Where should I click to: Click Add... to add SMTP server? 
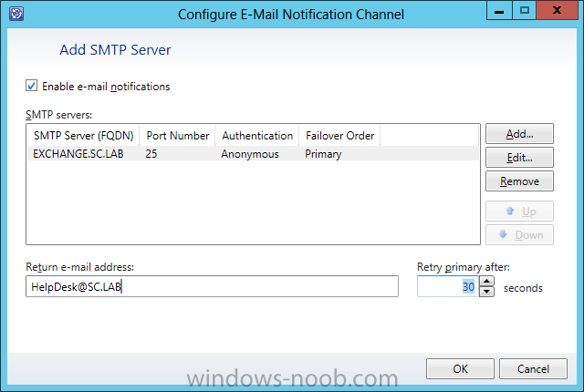[x=519, y=134]
